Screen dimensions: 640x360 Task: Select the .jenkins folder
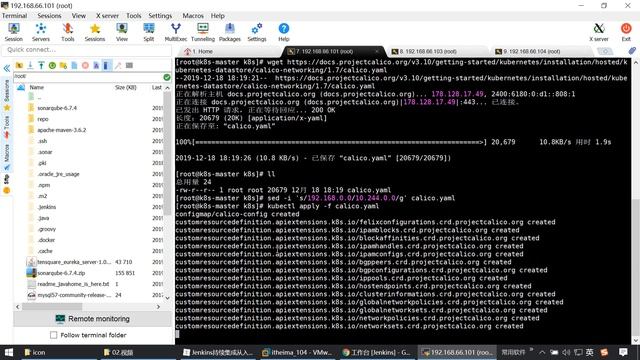click(47, 207)
